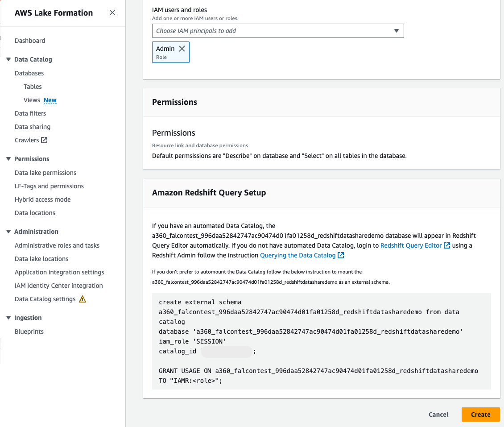Viewport: 504px width, 427px height.
Task: Click the Data Catalog settings warning icon
Action: 83,299
